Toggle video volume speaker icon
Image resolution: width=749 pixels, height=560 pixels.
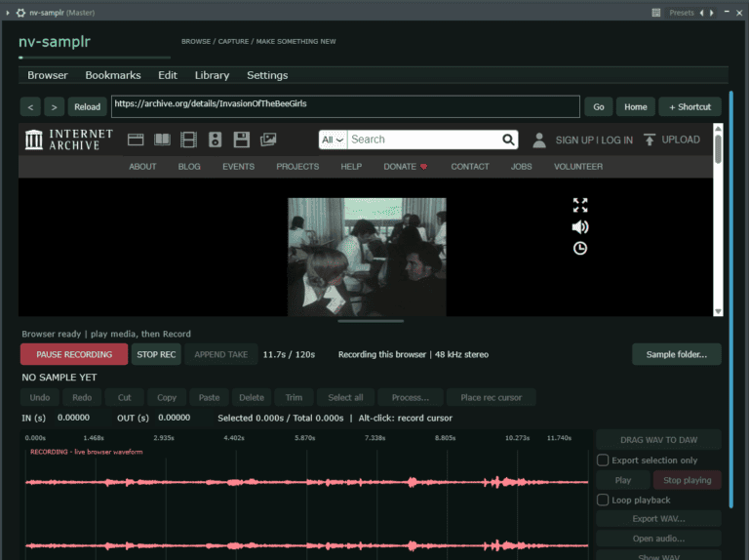(580, 227)
